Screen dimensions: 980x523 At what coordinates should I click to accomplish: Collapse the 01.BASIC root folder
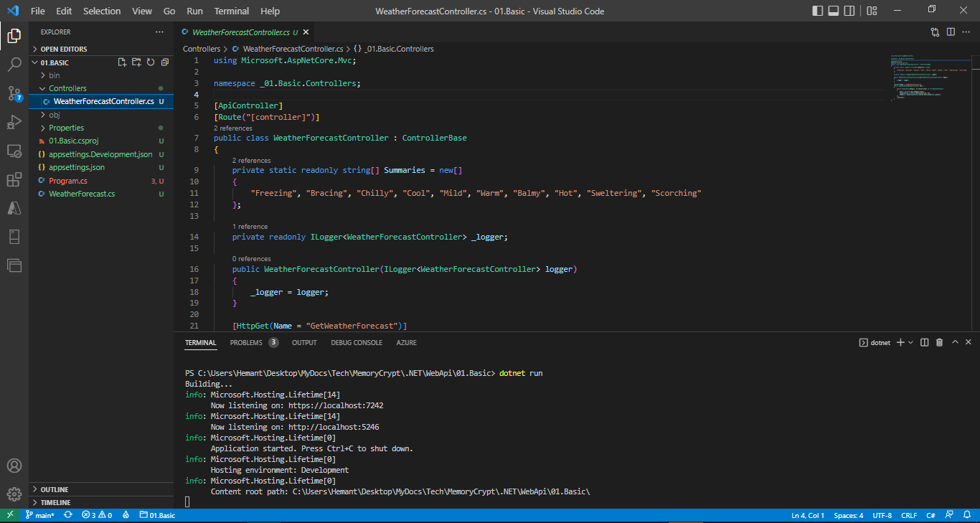point(55,62)
